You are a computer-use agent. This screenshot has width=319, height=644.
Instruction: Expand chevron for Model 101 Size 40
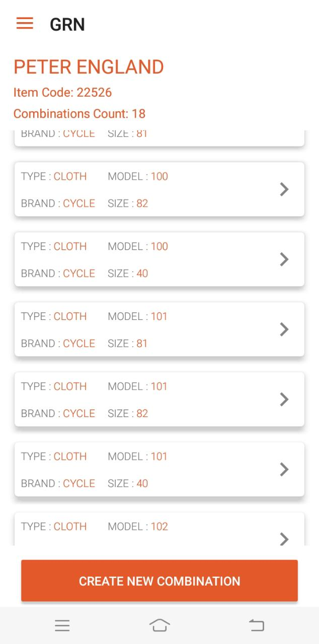tap(284, 469)
